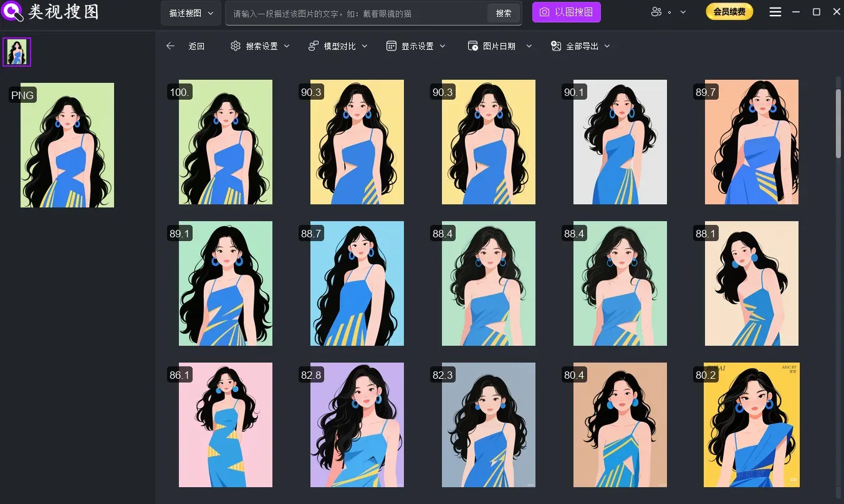Open the hamburger menu in the titlebar
The height and width of the screenshot is (504, 844).
pyautogui.click(x=775, y=11)
